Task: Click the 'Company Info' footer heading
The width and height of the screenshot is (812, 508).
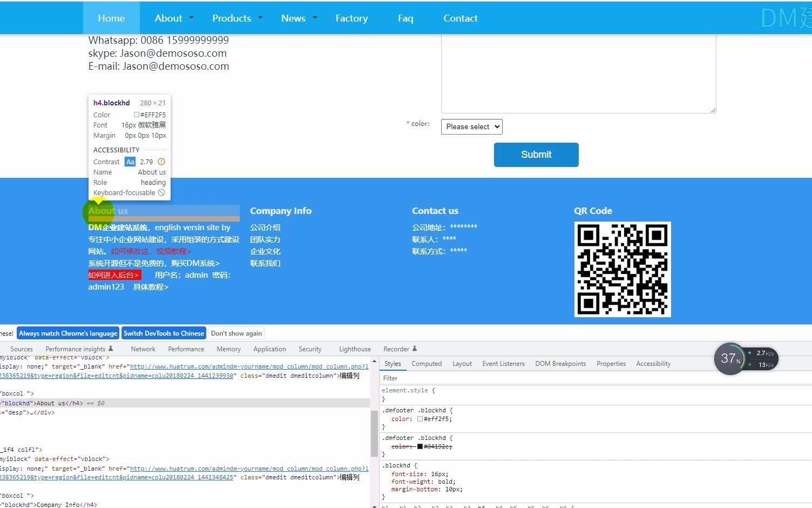Action: click(281, 211)
